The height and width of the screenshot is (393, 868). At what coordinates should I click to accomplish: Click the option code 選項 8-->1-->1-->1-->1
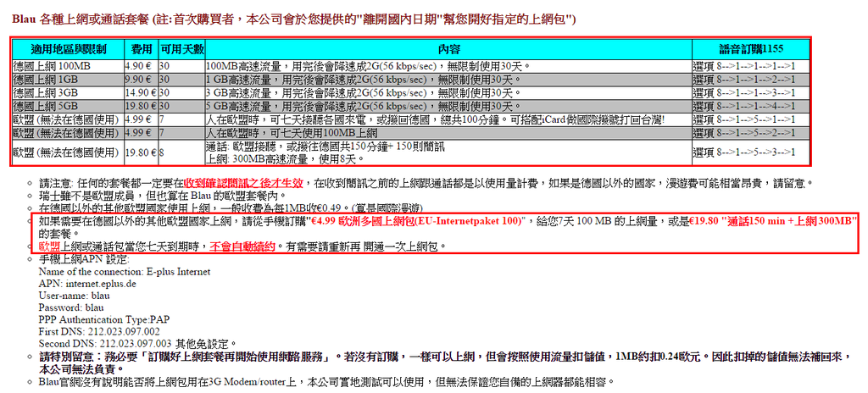(744, 66)
